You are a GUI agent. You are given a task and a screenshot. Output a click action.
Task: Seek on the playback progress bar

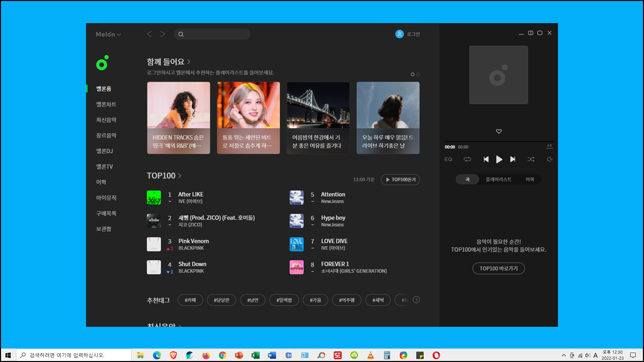tap(499, 142)
